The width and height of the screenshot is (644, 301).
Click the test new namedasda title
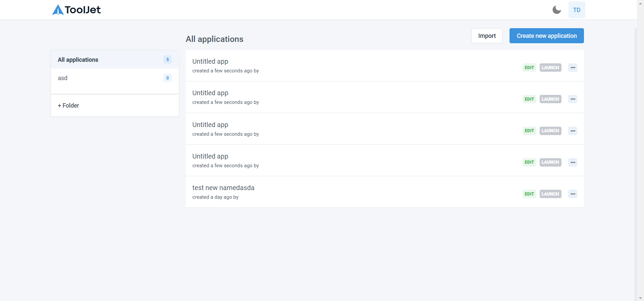pyautogui.click(x=223, y=188)
